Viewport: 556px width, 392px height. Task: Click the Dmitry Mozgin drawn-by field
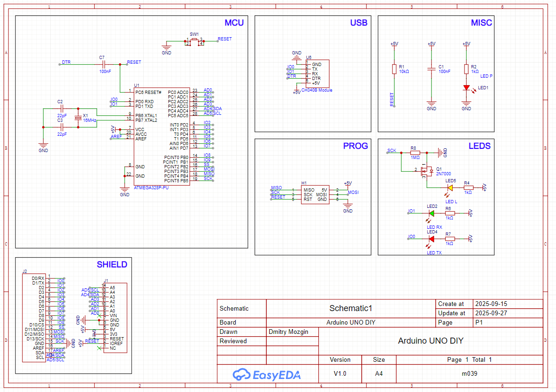[292, 332]
